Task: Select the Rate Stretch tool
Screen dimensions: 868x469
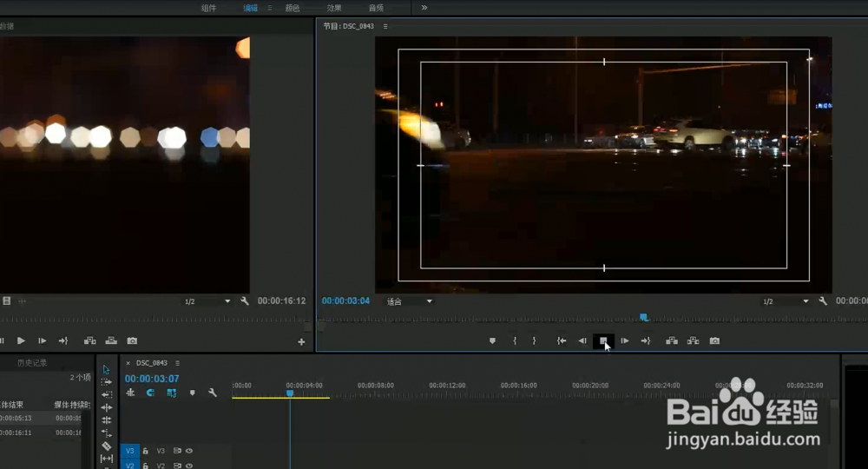Action: (106, 433)
